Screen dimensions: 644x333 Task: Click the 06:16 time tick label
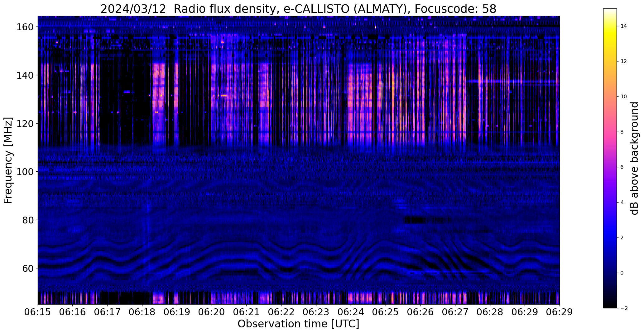pyautogui.click(x=73, y=312)
